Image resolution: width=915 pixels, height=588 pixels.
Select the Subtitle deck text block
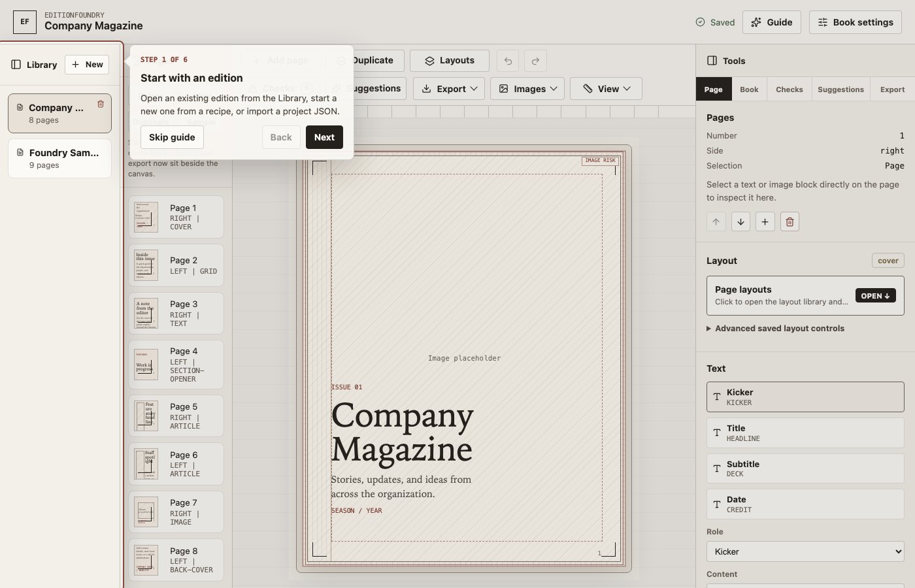(805, 468)
